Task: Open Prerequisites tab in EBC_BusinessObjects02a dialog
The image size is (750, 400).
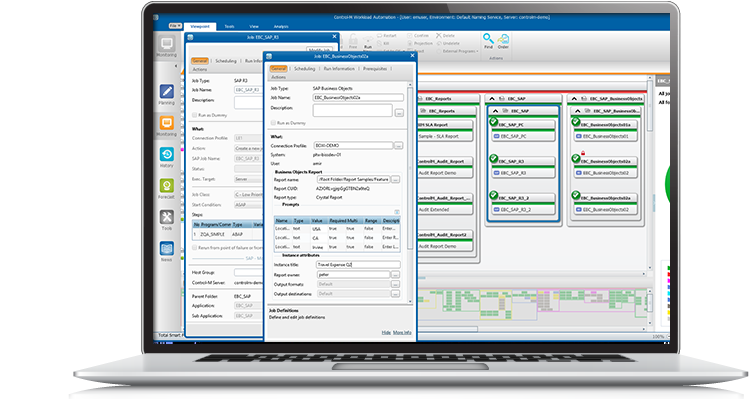Action: (x=375, y=69)
